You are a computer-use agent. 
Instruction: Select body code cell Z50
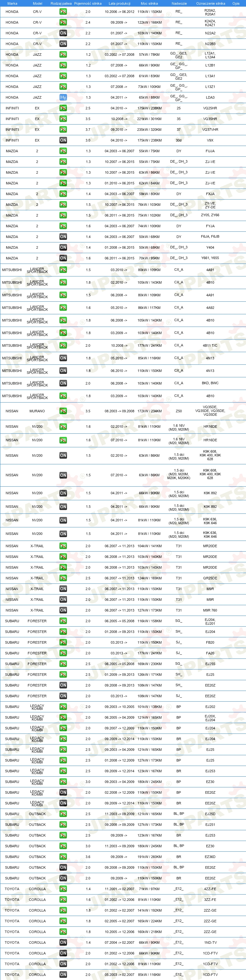pos(179,411)
